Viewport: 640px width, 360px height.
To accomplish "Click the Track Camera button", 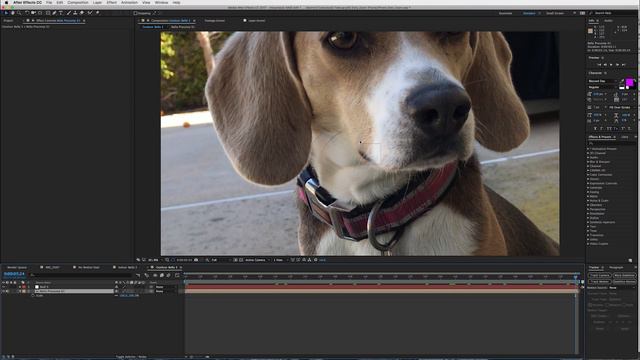I will click(x=599, y=276).
